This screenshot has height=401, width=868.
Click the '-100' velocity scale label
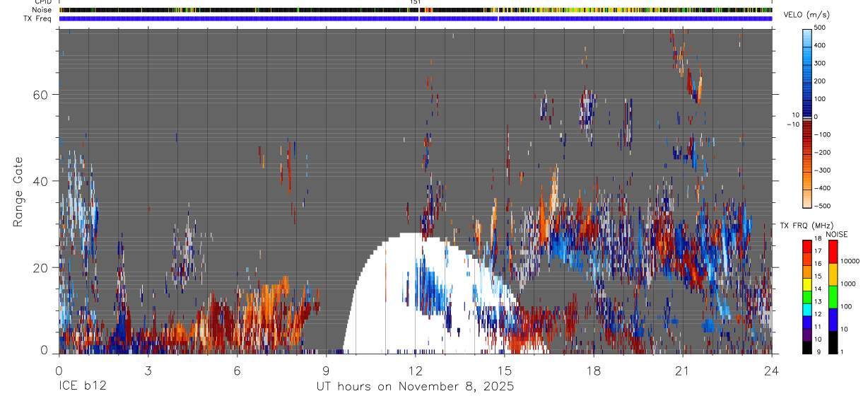click(x=821, y=134)
